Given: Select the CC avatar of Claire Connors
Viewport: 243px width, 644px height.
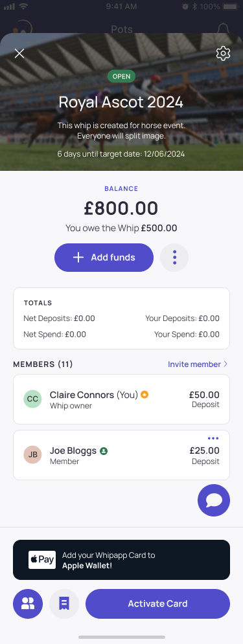Looking at the screenshot, I should 32,399.
